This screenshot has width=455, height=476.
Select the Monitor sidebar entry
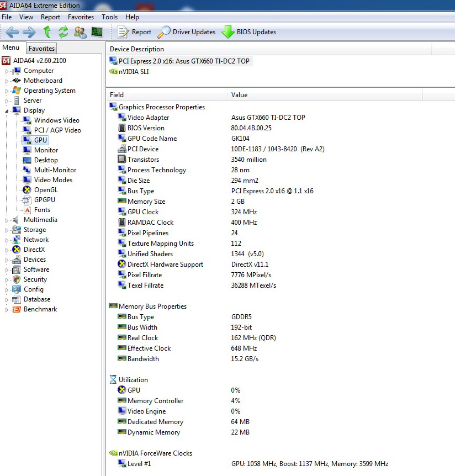click(x=43, y=150)
